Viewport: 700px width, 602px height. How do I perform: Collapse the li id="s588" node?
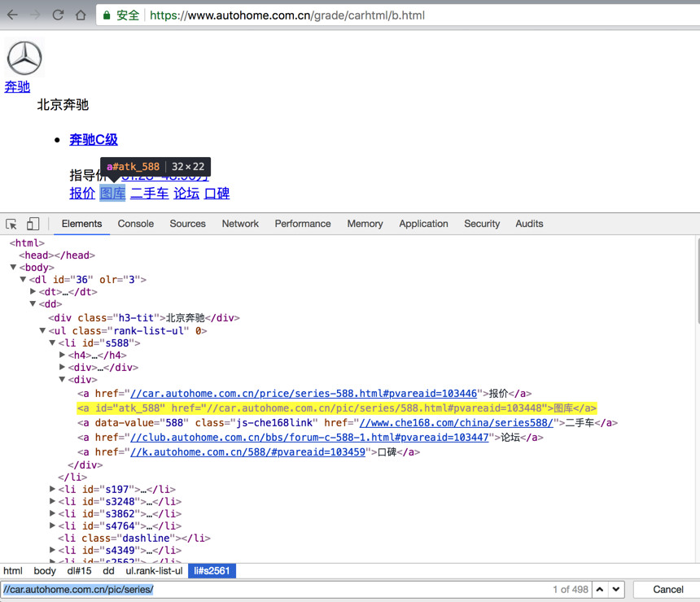[x=52, y=342]
